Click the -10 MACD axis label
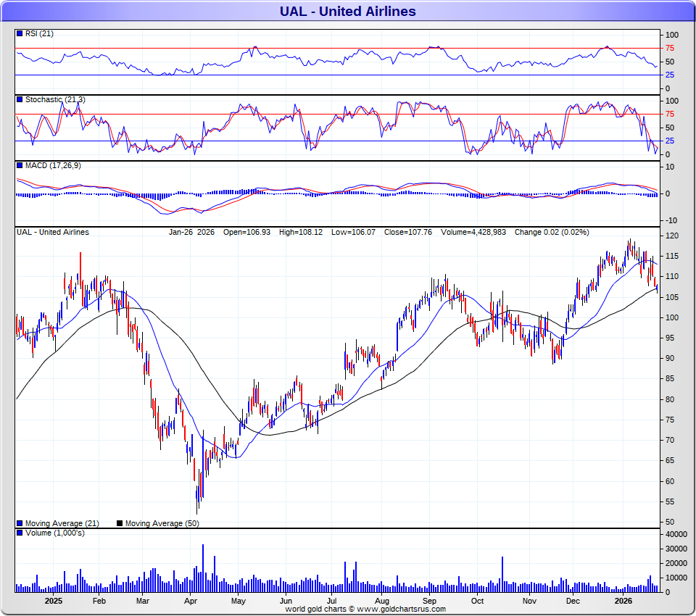The height and width of the screenshot is (616, 696). coord(671,220)
